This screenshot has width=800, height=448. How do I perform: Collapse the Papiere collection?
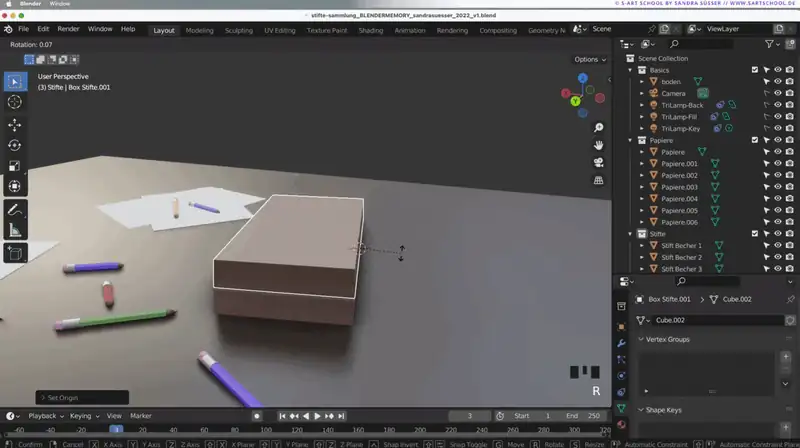coord(630,140)
